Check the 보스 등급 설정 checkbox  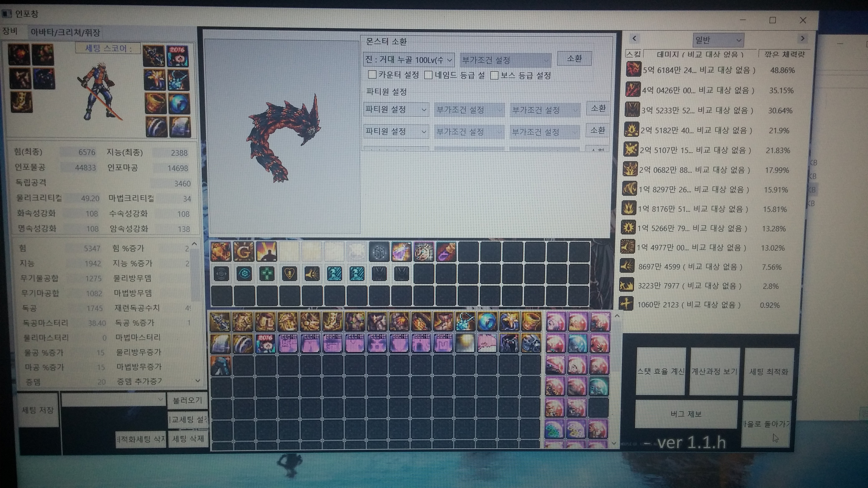click(x=494, y=75)
